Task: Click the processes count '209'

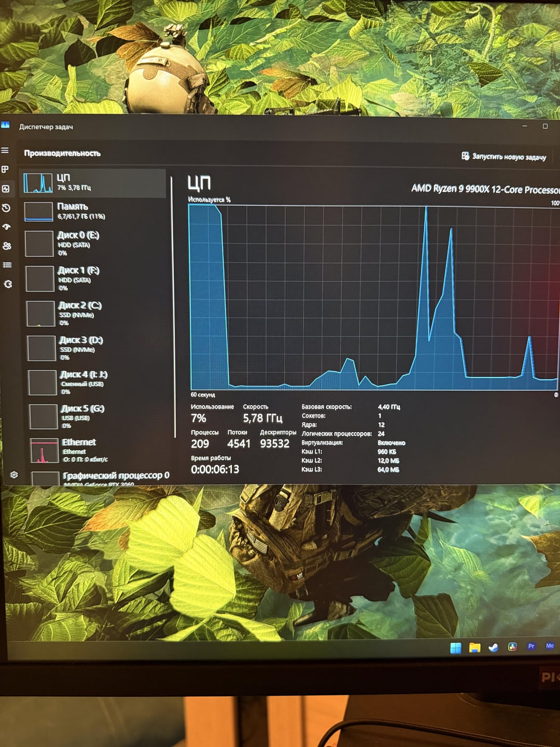Action: coord(200,444)
